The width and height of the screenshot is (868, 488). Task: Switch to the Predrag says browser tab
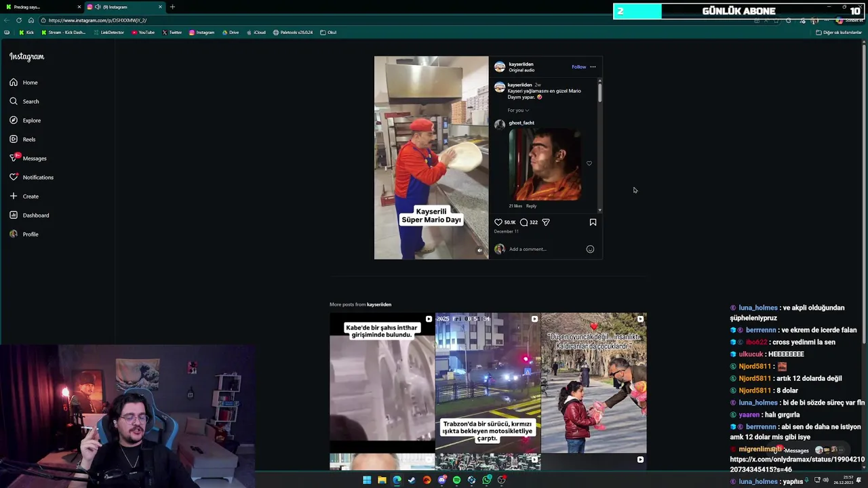(x=41, y=7)
